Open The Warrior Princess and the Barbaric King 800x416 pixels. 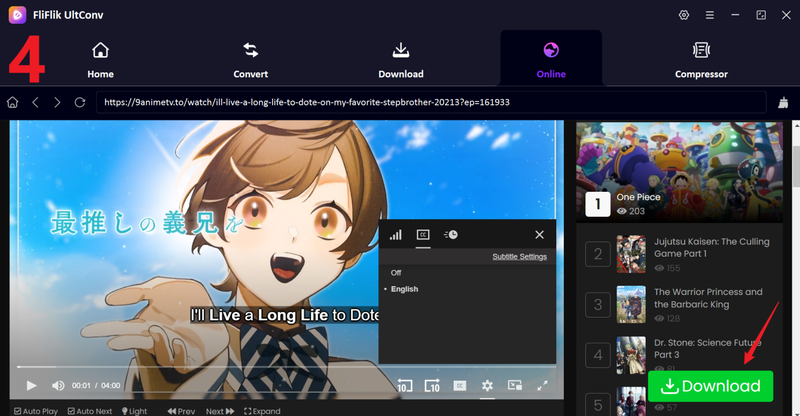pos(708,298)
